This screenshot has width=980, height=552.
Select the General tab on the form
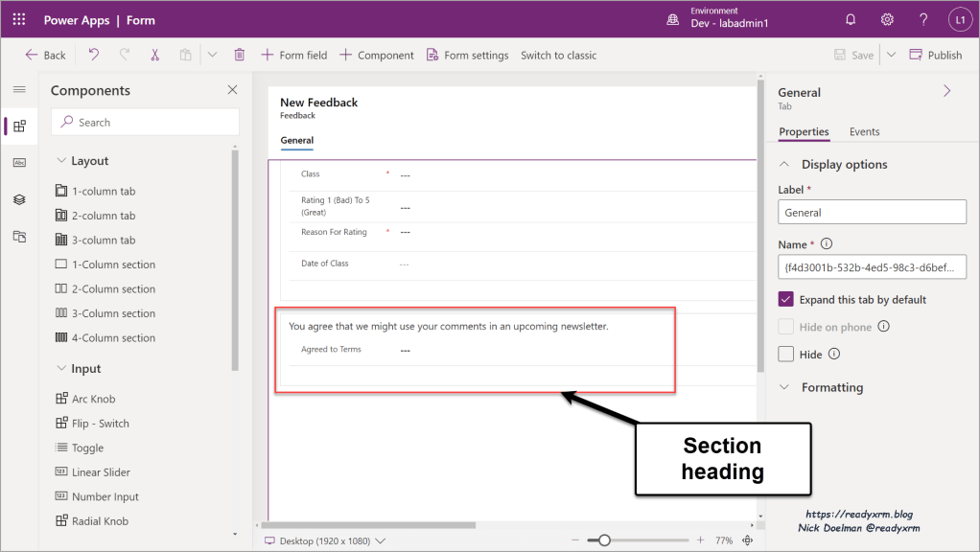296,141
